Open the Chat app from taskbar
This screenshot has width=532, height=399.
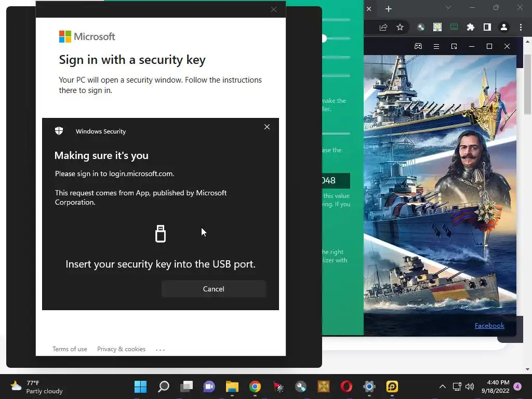209,387
